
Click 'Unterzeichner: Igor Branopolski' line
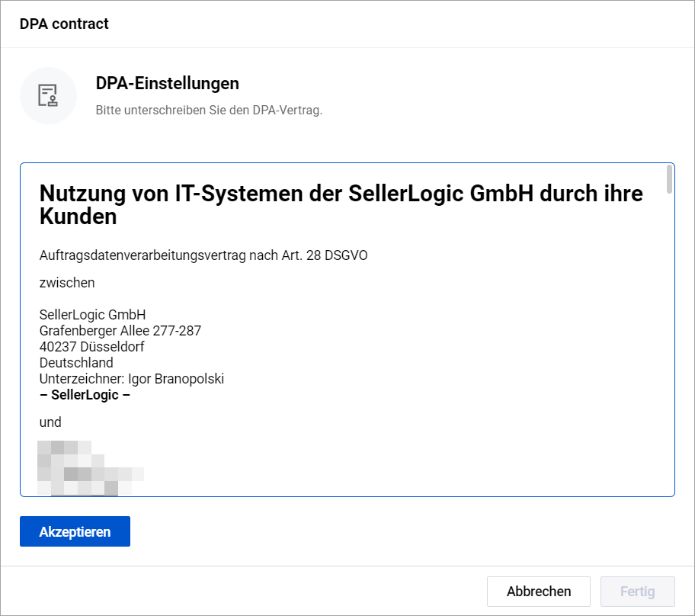pos(132,379)
